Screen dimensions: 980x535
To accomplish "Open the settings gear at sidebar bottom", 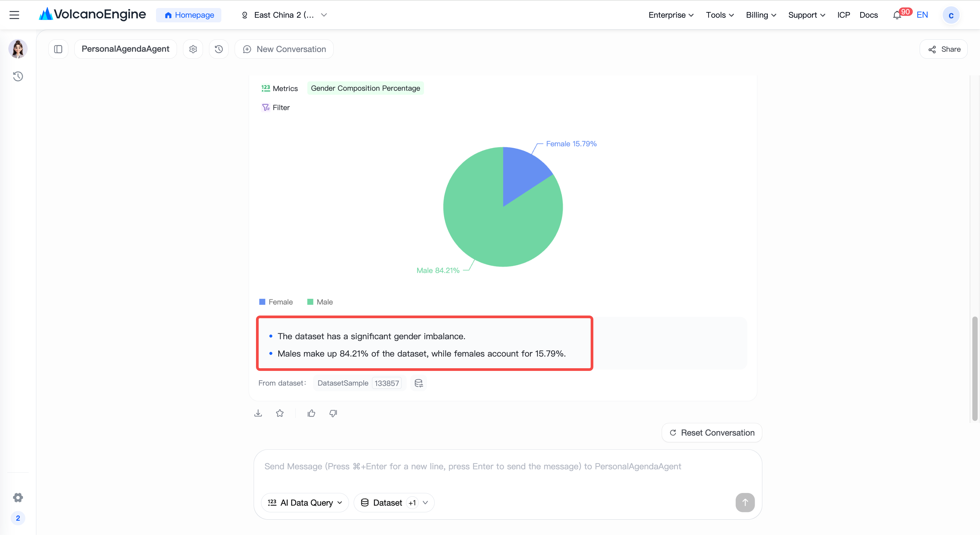I will [18, 497].
